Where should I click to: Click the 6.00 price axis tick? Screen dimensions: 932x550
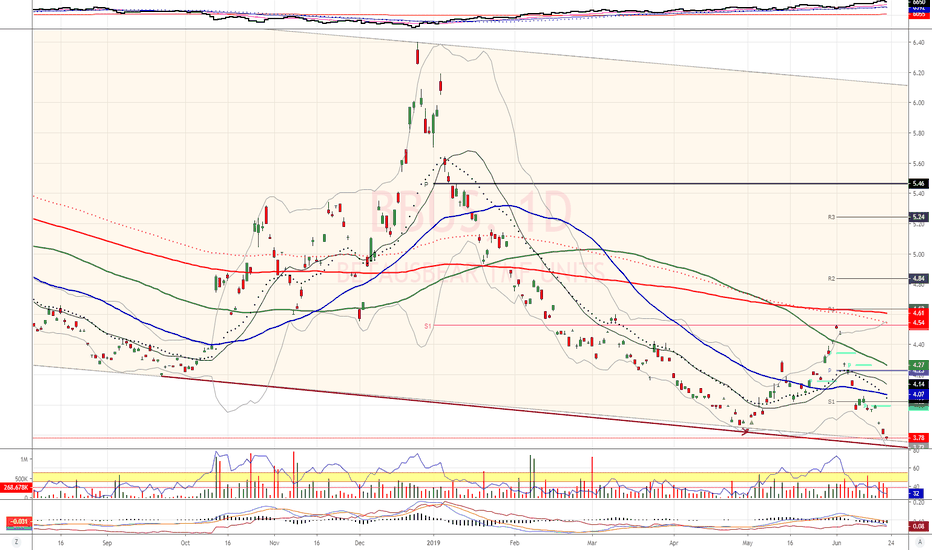(918, 103)
